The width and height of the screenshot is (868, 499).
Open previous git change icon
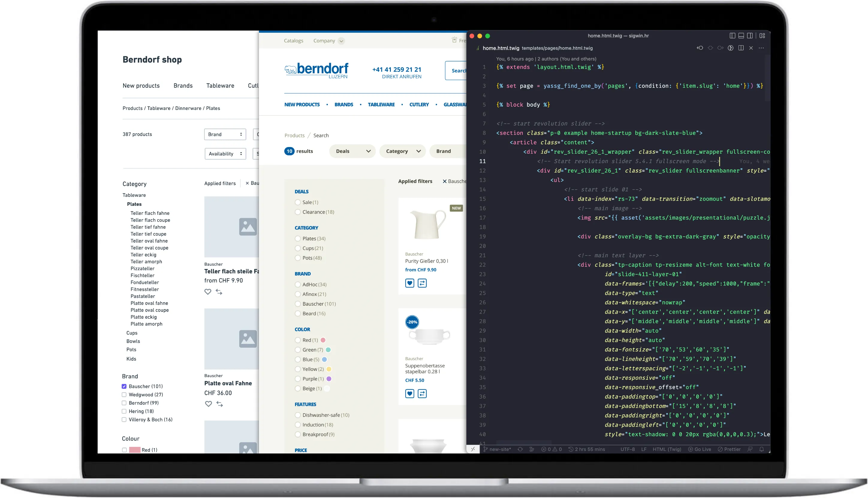700,48
